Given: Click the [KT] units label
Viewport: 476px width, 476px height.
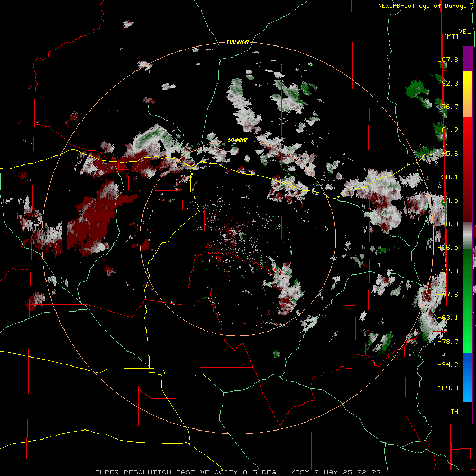Looking at the screenshot, I should [452, 36].
